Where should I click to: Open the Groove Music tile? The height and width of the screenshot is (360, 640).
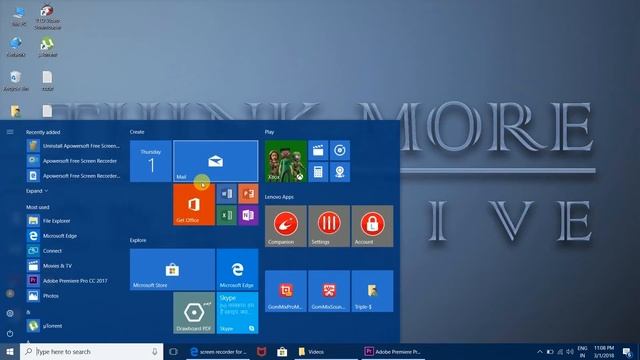pos(340,150)
